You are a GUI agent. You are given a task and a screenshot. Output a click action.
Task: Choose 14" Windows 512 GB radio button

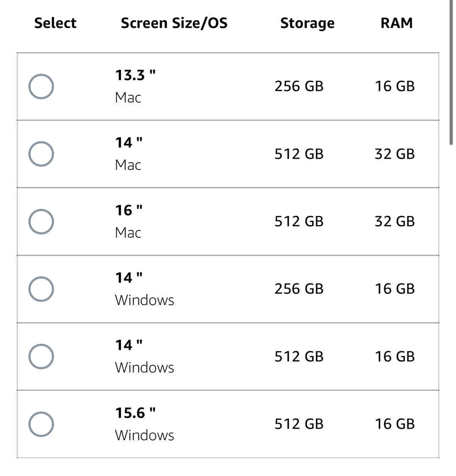[41, 357]
